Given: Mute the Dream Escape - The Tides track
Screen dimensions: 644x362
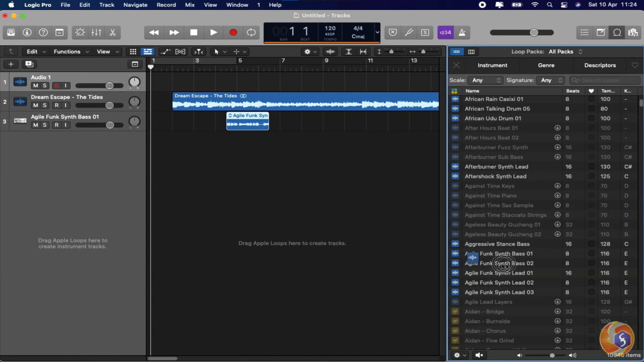Looking at the screenshot, I should (x=36, y=105).
